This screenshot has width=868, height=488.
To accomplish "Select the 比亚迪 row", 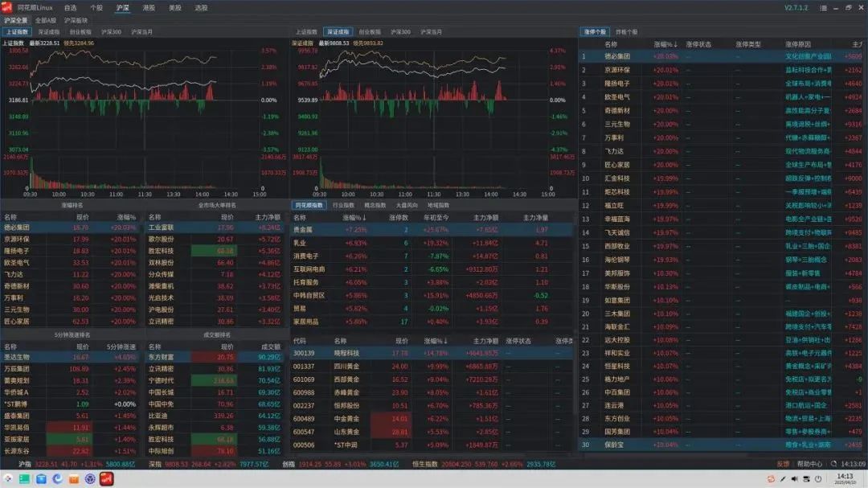I will pos(215,416).
